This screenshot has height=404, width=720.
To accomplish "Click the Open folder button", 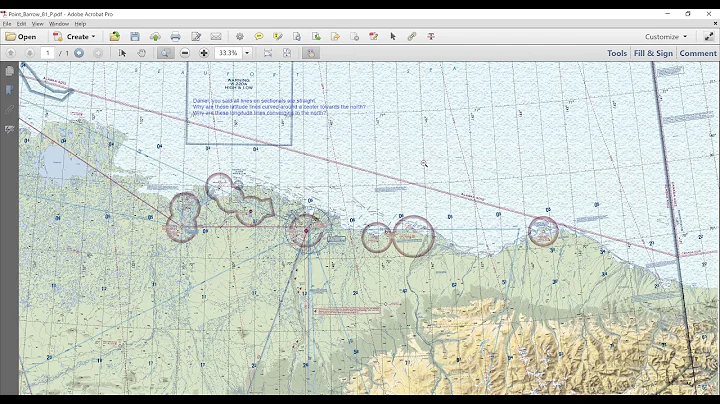I will (x=21, y=37).
